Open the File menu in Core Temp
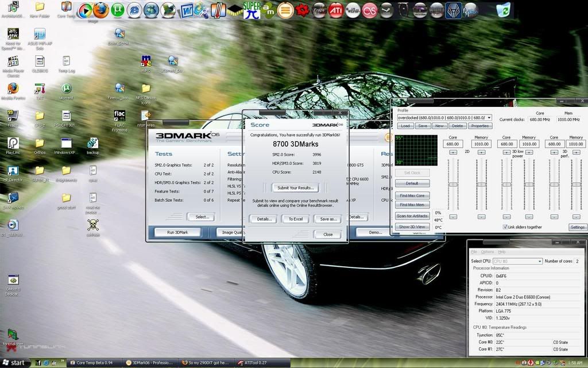Viewport: 588px width, 368px height. pyautogui.click(x=474, y=252)
